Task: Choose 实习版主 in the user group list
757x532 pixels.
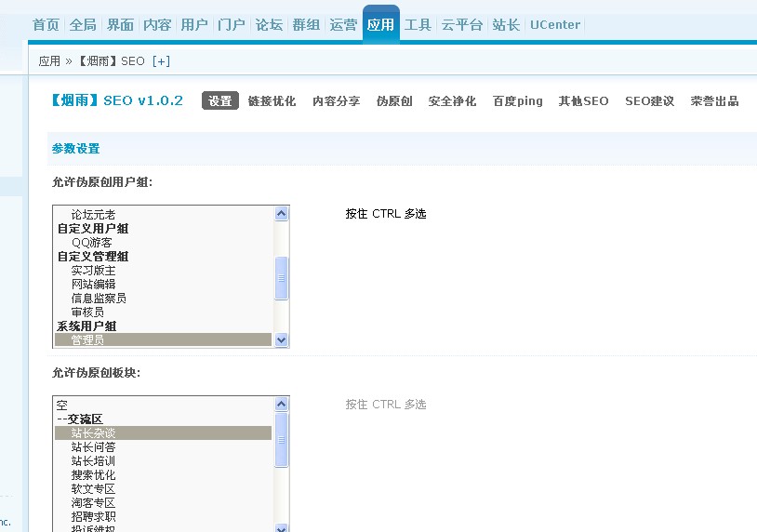Action: (x=93, y=271)
